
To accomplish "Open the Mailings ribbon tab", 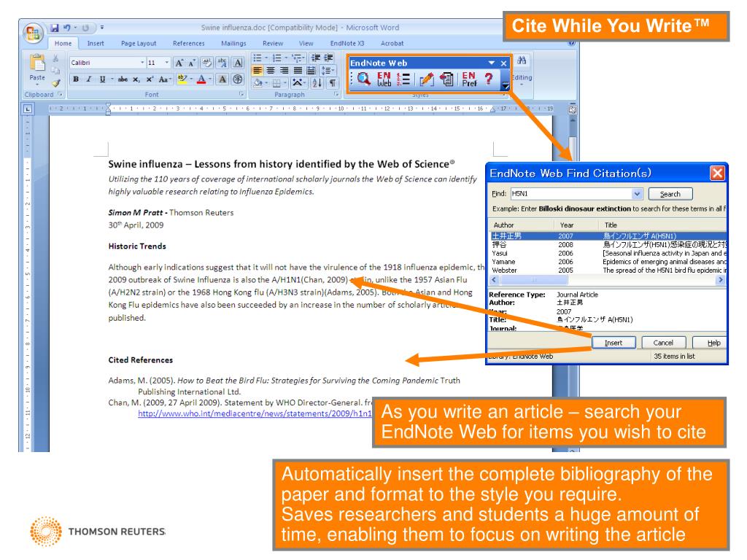I will coord(233,43).
